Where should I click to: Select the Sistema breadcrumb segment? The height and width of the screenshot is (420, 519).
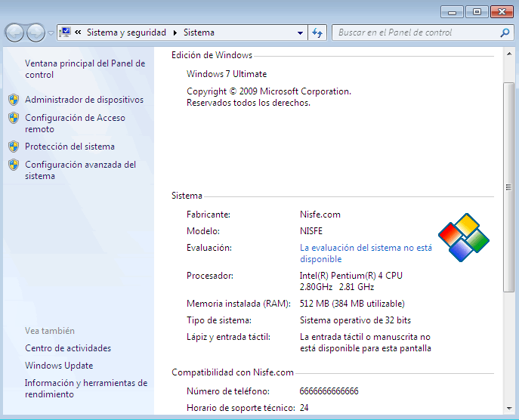199,32
